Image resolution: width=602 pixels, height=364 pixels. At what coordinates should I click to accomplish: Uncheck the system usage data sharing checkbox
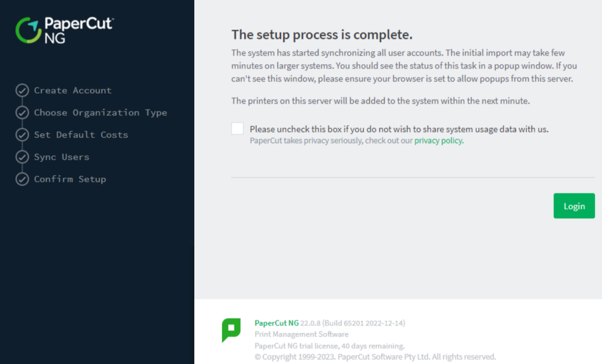237,128
